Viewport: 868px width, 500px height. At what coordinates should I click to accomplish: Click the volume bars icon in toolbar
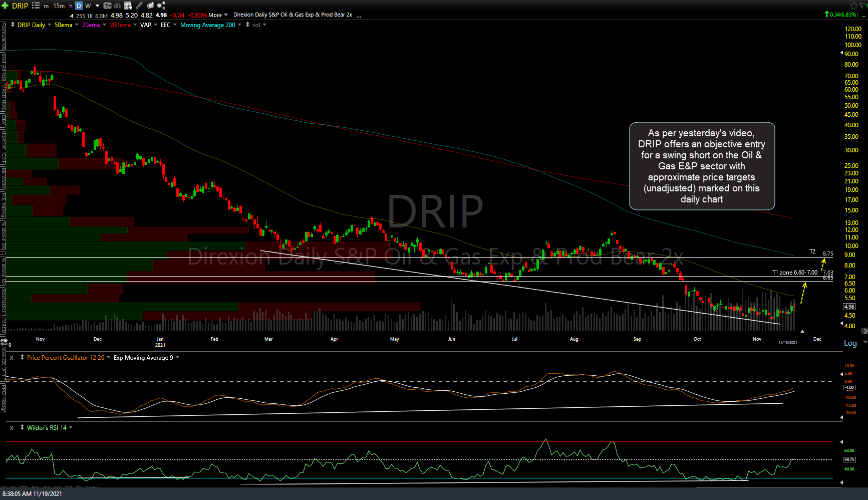point(117,6)
